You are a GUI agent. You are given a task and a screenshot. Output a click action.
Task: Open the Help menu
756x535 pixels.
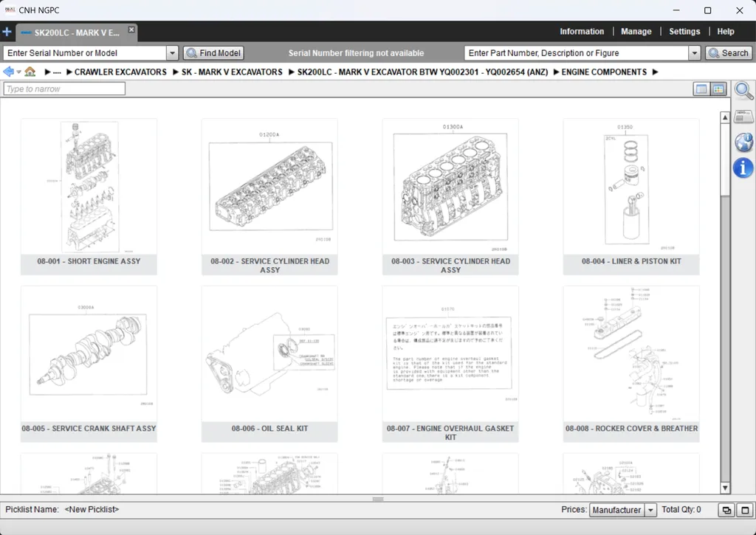click(x=725, y=31)
